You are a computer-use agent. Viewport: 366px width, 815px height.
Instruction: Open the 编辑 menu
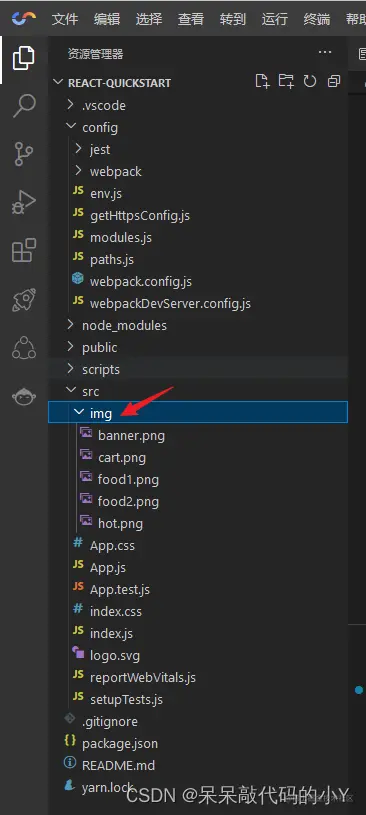coord(107,19)
